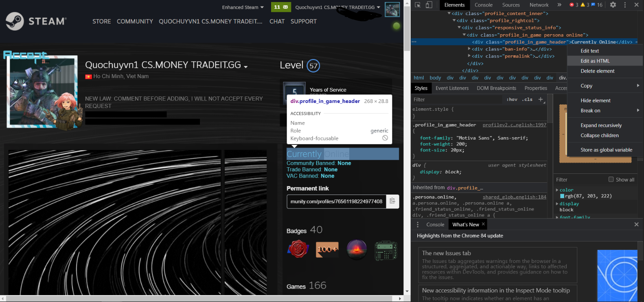Select Delete element in context menu
This screenshot has height=302, width=644.
pos(605,71)
